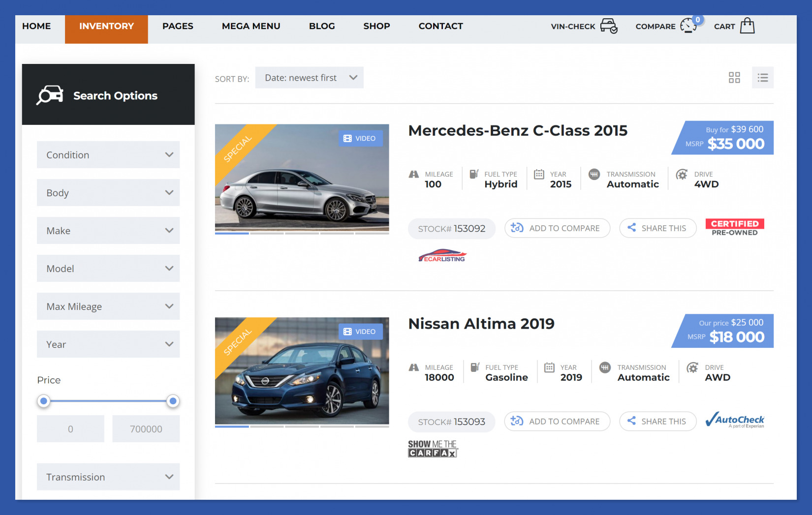Click the maximum price slider handle
The width and height of the screenshot is (812, 515).
point(173,401)
